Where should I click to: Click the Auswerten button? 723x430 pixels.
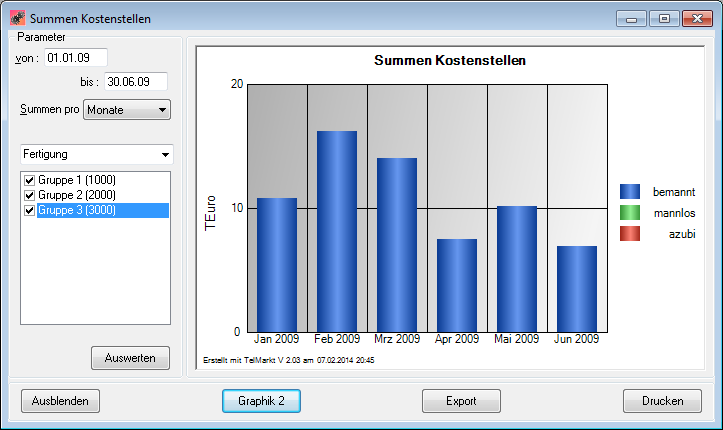[129, 357]
